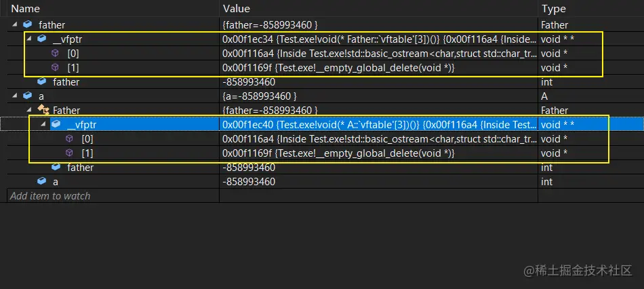Click the purple icon of [1] under Father::vftable
Viewport: 644px width, 289px height.
pyautogui.click(x=55, y=67)
